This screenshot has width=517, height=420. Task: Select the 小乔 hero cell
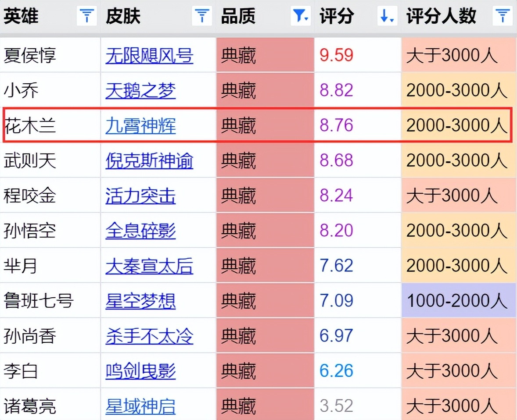50,90
